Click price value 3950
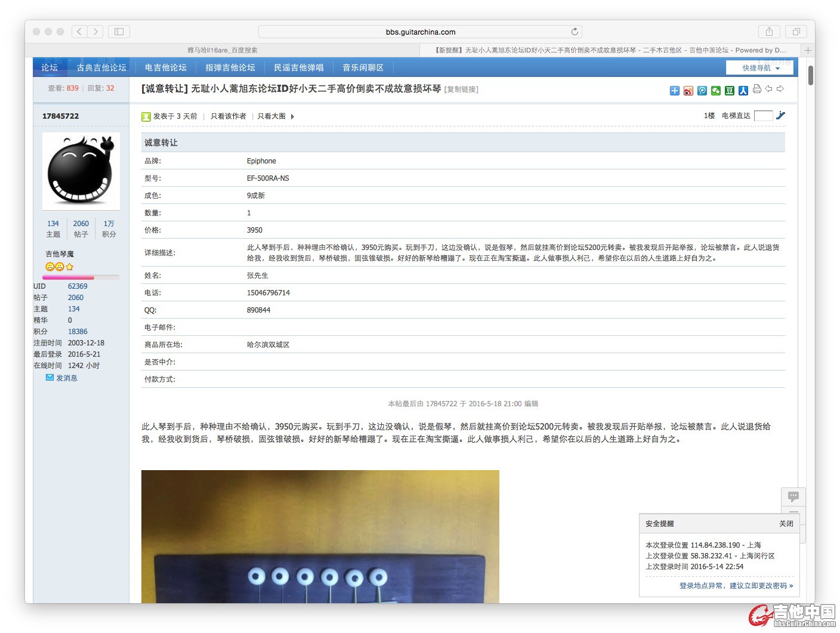The width and height of the screenshot is (840, 633). tap(255, 230)
